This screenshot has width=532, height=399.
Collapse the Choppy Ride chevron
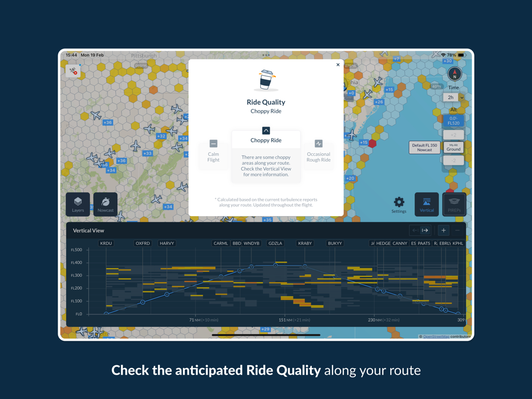coord(266,130)
